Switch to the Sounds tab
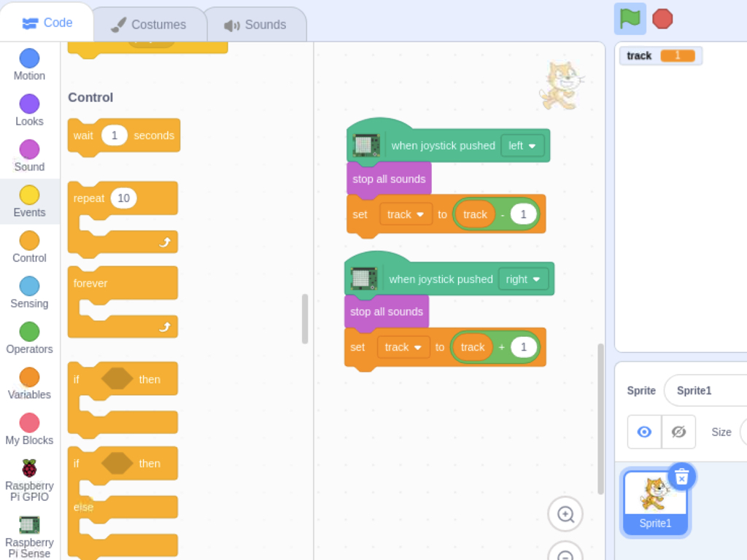The height and width of the screenshot is (560, 747). [x=255, y=25]
